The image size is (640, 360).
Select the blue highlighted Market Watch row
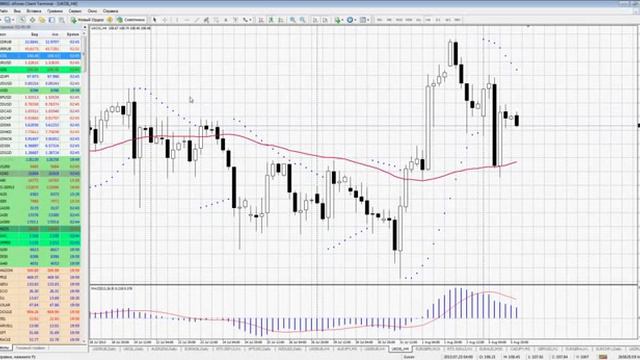[40, 56]
